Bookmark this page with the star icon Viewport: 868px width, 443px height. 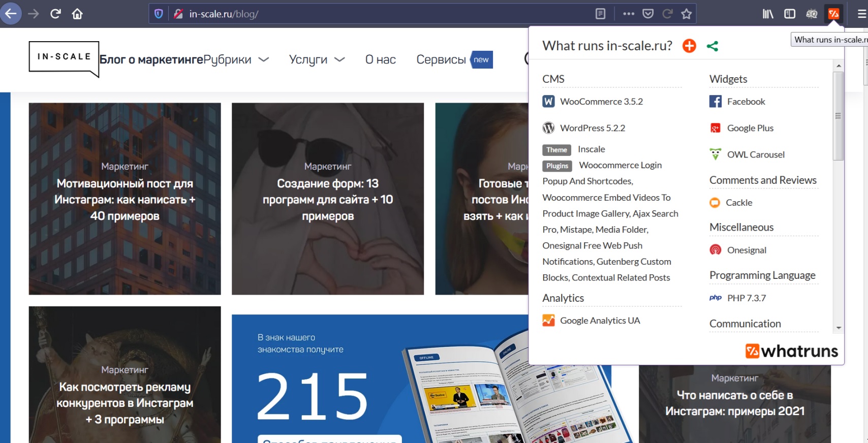[687, 14]
